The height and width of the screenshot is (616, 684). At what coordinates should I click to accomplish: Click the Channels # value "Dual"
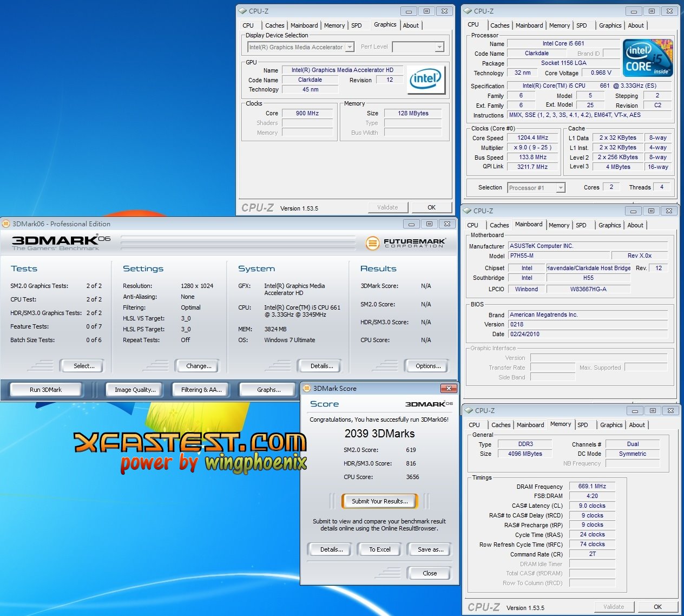(x=633, y=444)
